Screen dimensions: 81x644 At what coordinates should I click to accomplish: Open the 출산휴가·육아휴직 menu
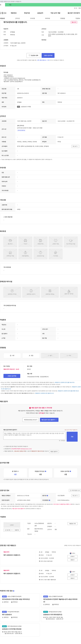(x=74, y=13)
